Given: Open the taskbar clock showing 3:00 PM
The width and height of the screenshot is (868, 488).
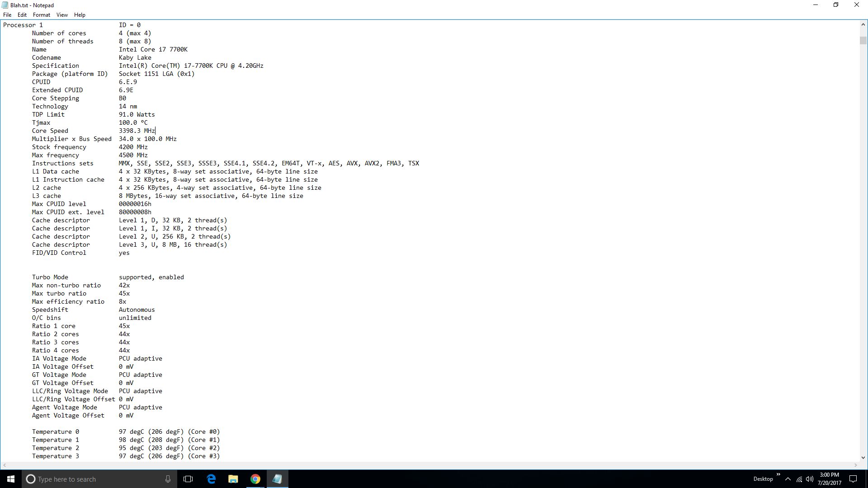Looking at the screenshot, I should (x=830, y=479).
